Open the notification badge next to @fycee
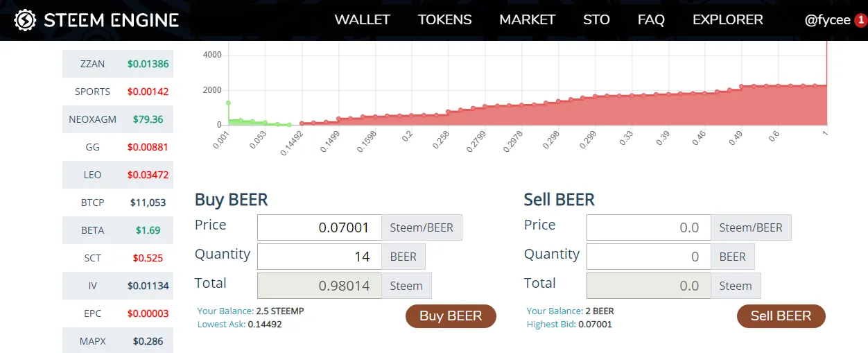The width and height of the screenshot is (868, 353). click(860, 20)
